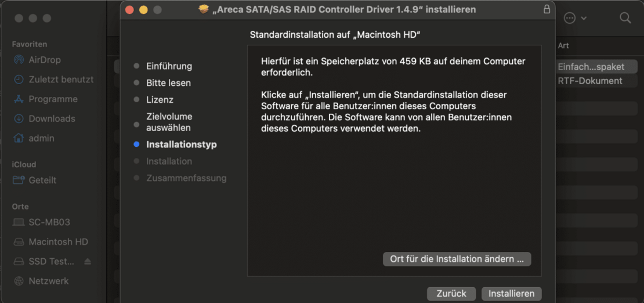Viewport: 644px width, 303px height.
Task: Select the RTF-Dokument file row
Action: pos(589,81)
